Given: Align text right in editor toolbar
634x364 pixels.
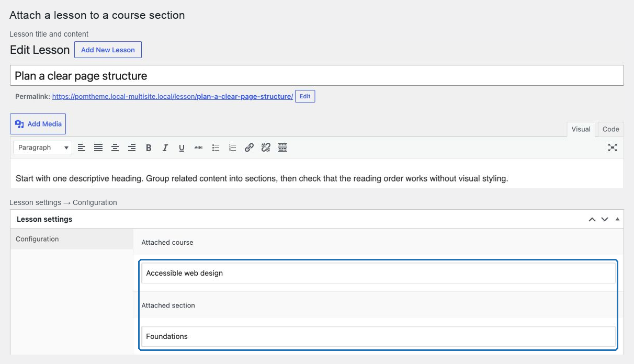Looking at the screenshot, I should [x=132, y=147].
